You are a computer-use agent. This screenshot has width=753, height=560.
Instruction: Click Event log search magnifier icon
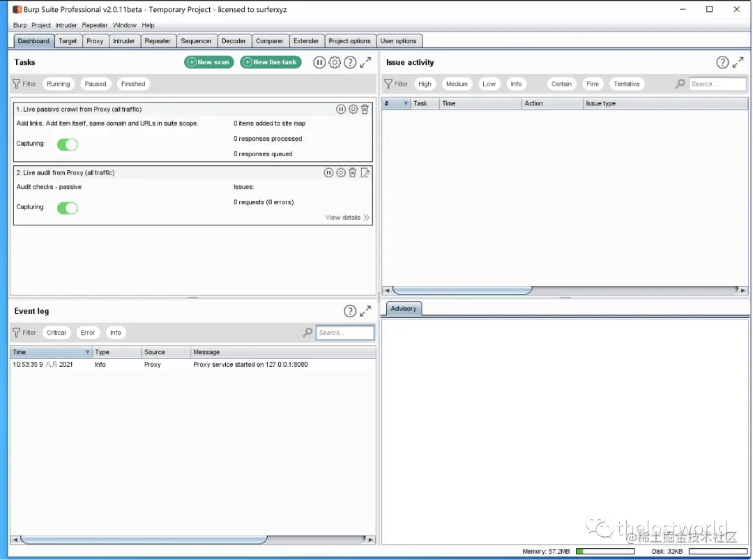[x=308, y=333]
